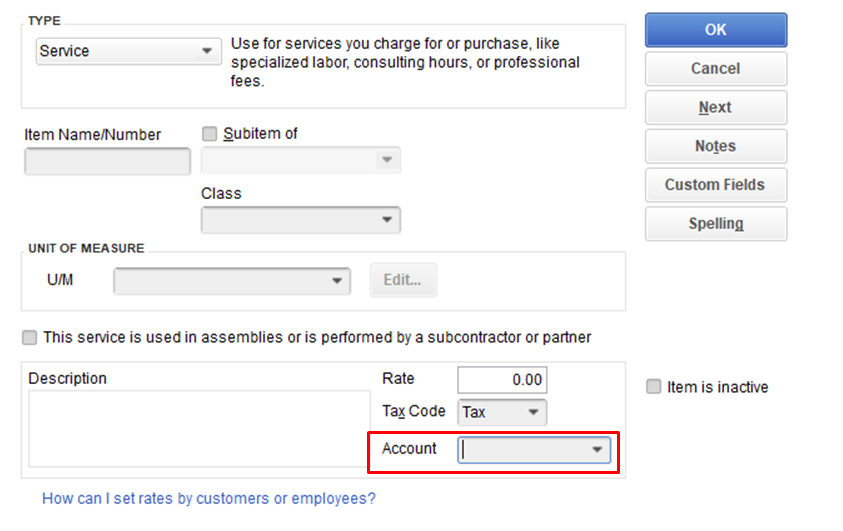Viewport: 843px width, 531px height.
Task: Select the Rate amount field
Action: [x=502, y=380]
